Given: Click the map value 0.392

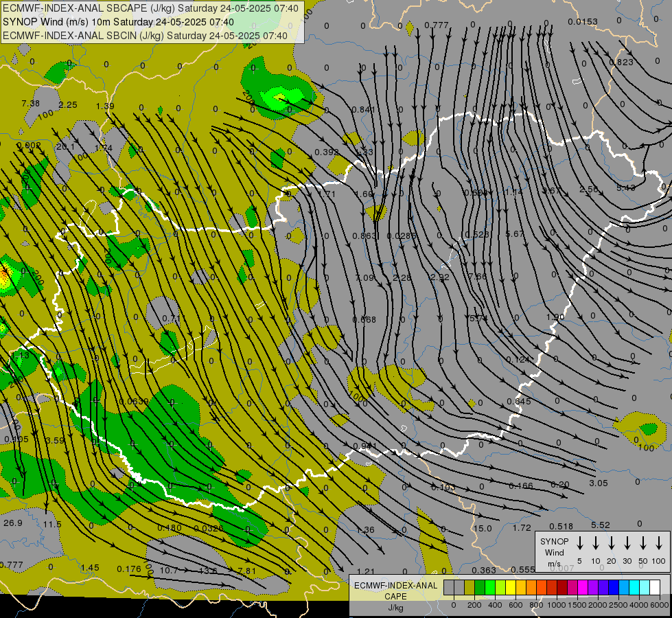Looking at the screenshot, I should [x=327, y=152].
